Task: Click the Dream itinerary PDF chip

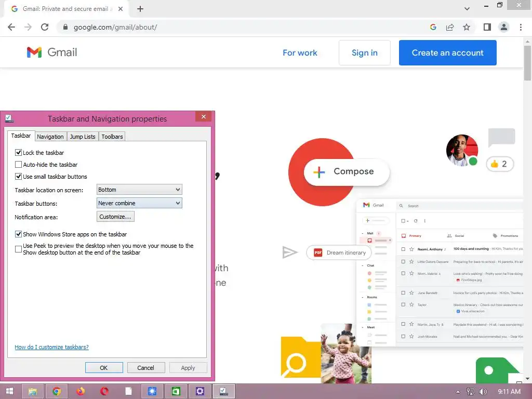Action: point(339,252)
